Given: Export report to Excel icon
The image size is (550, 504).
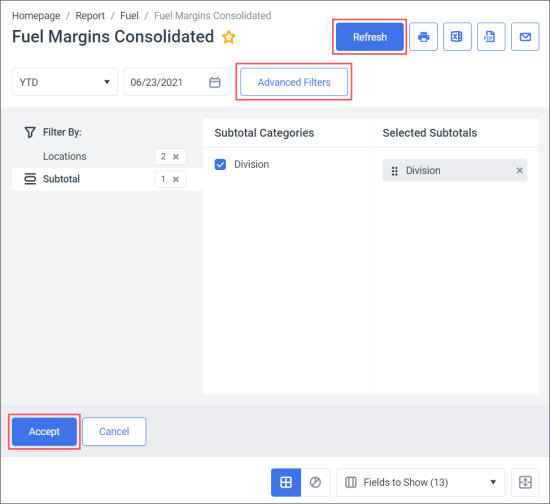Looking at the screenshot, I should pyautogui.click(x=457, y=37).
